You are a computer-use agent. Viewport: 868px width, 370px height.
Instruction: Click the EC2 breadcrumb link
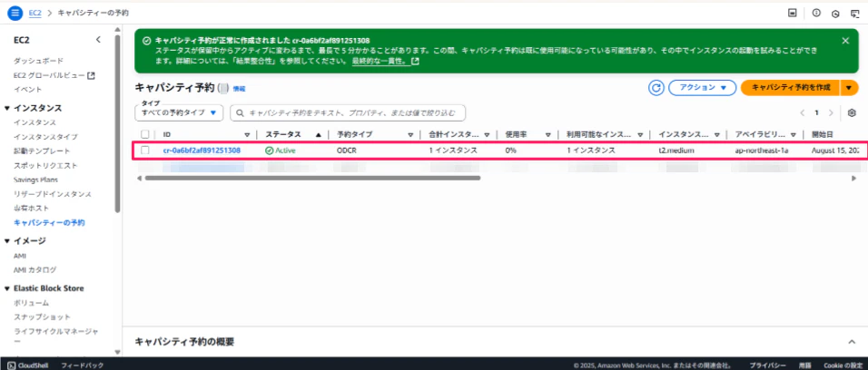[x=35, y=12]
